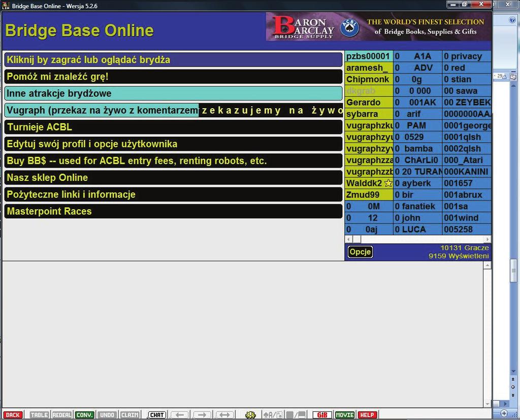Select player '0 A1A' in the list

point(418,56)
